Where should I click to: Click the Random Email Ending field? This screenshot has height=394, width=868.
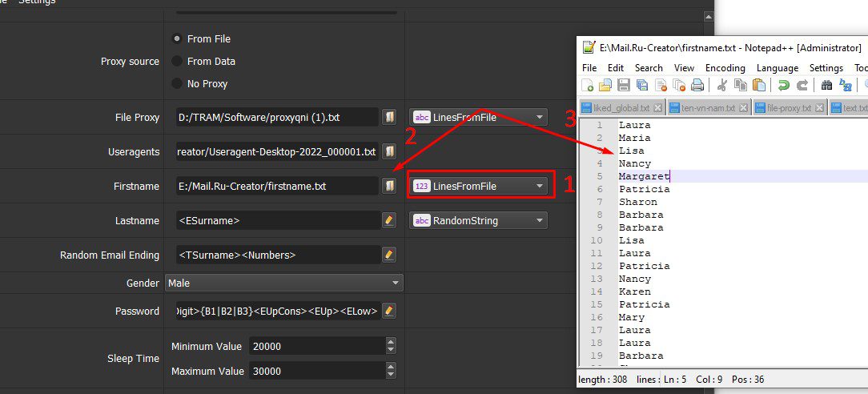[277, 255]
